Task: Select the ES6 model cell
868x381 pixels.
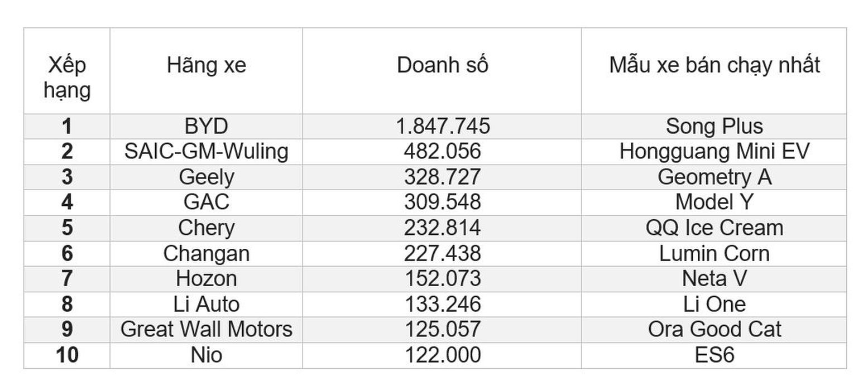Action: 714,355
